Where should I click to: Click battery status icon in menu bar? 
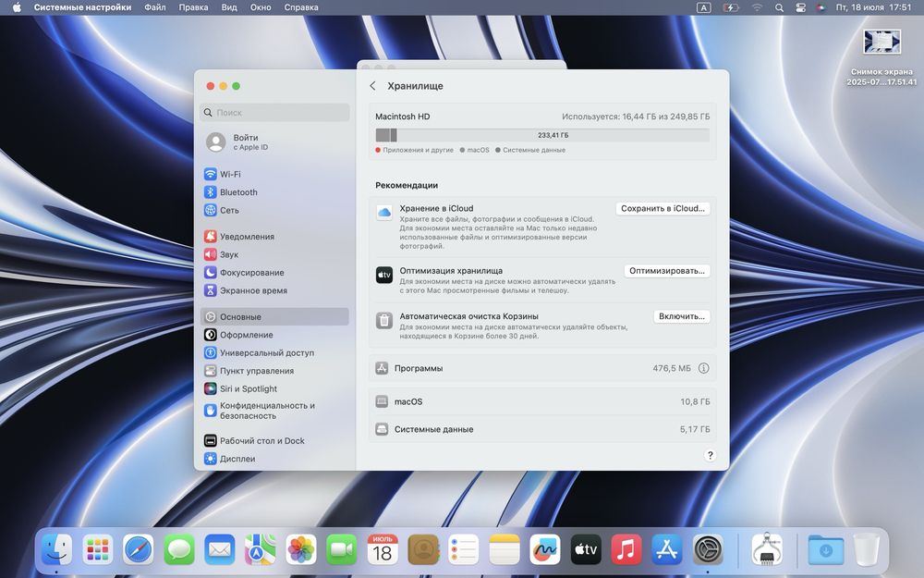tap(731, 7)
